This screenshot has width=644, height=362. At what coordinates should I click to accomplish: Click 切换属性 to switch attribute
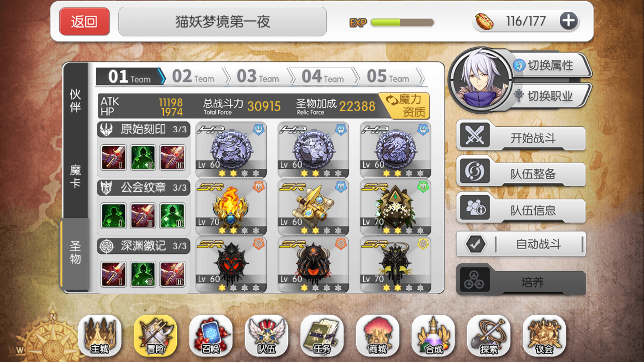coord(550,65)
